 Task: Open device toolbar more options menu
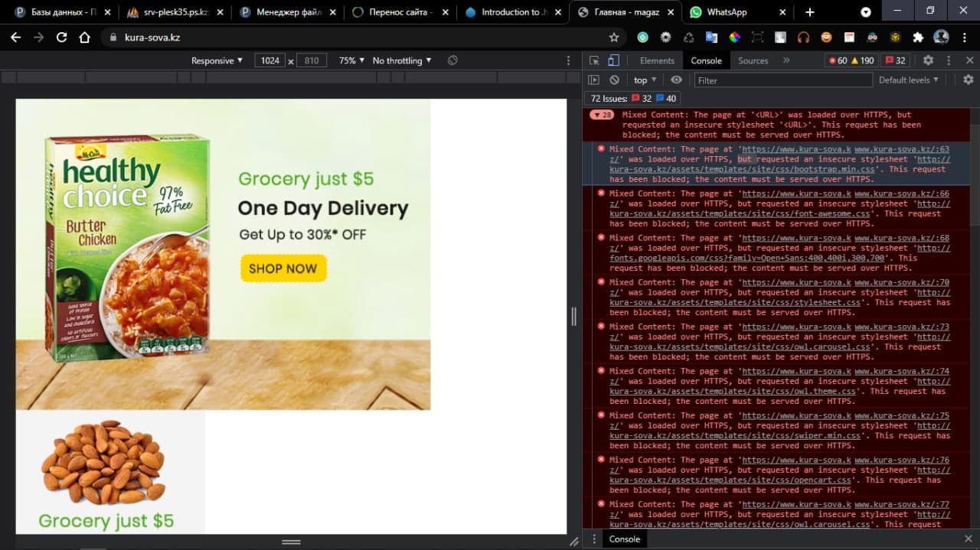point(568,60)
